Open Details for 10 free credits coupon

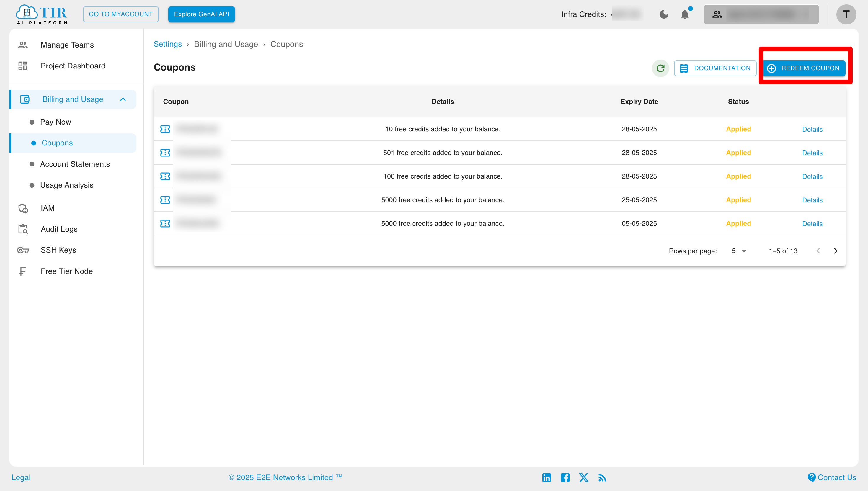pos(812,129)
